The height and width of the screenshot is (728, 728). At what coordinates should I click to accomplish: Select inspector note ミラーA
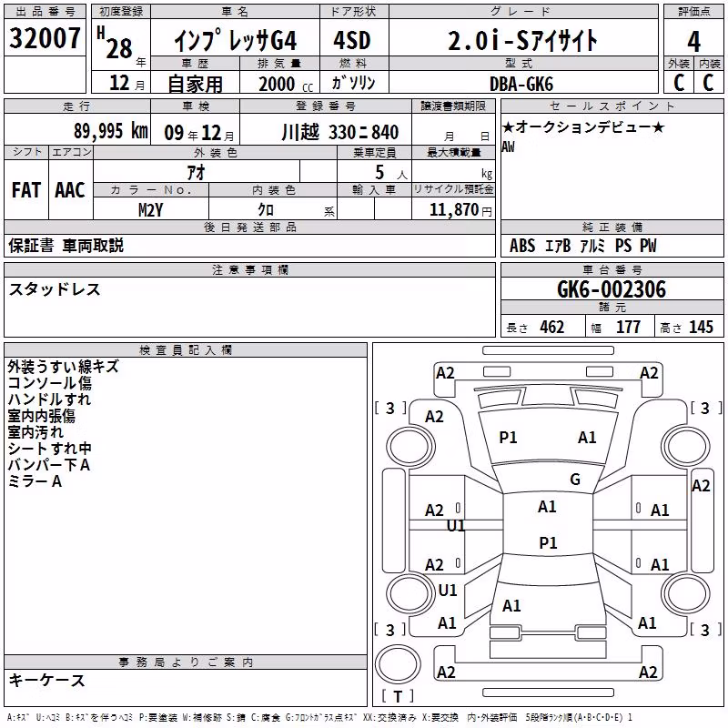[35, 481]
